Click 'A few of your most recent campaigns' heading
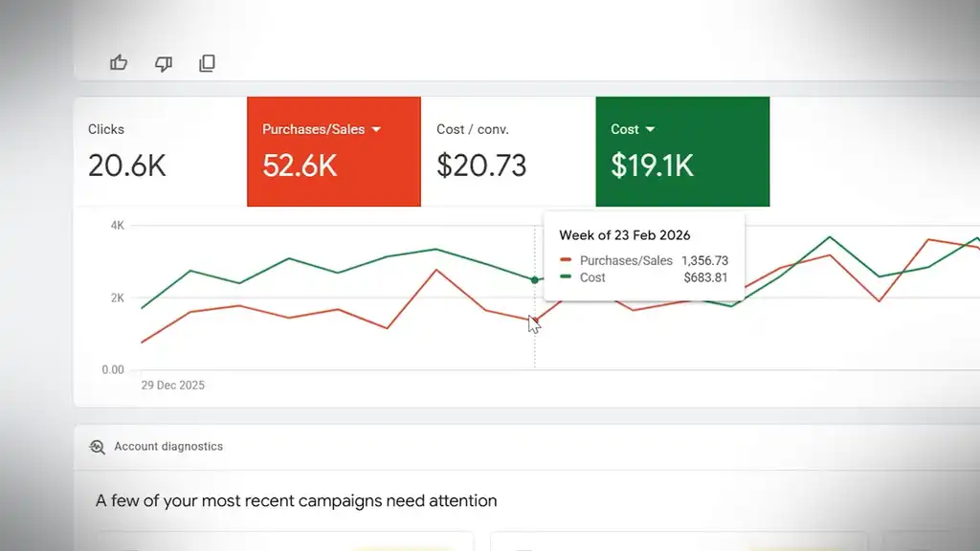980x551 pixels. 297,501
